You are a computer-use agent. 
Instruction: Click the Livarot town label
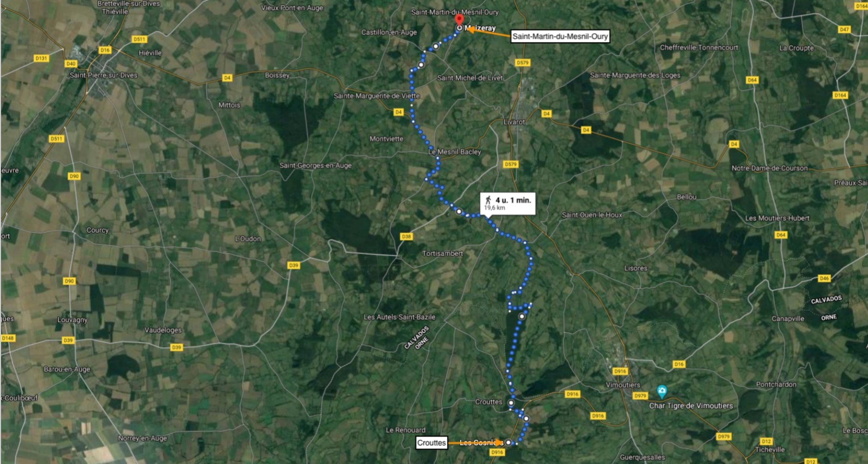514,122
